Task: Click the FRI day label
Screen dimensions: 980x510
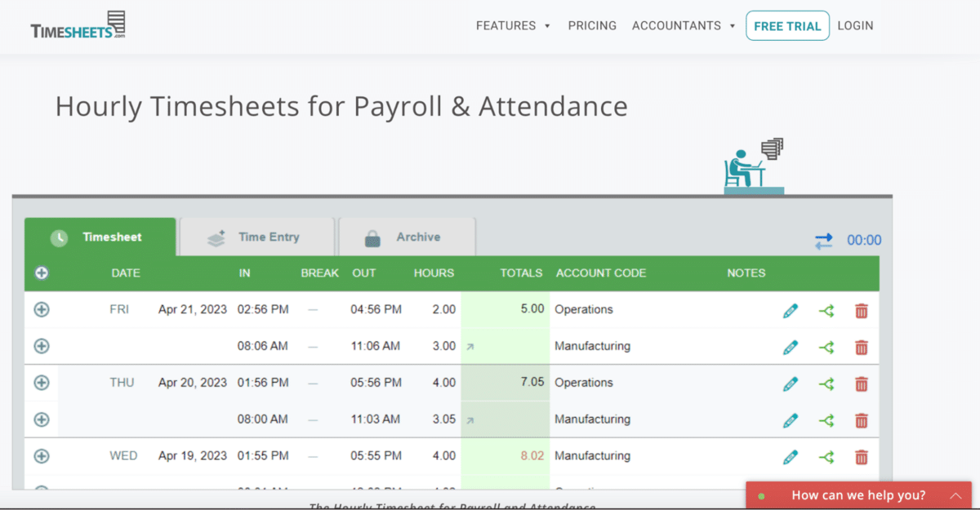Action: (x=119, y=310)
